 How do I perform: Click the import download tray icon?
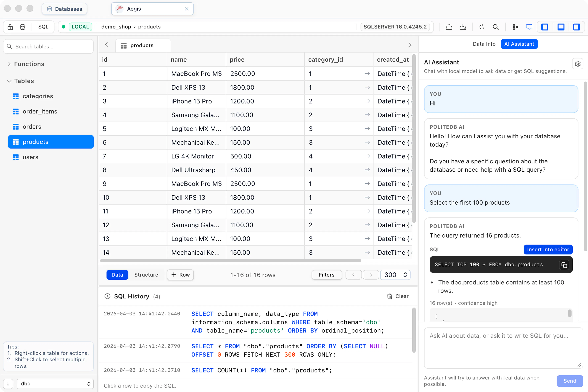[x=463, y=27]
